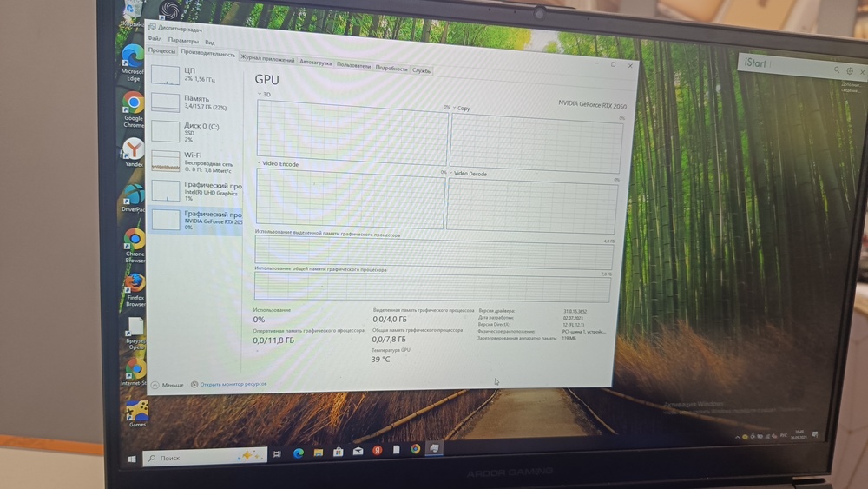
Task: Click the 0,0/7,8 ГБ shared memory value
Action: 389,339
